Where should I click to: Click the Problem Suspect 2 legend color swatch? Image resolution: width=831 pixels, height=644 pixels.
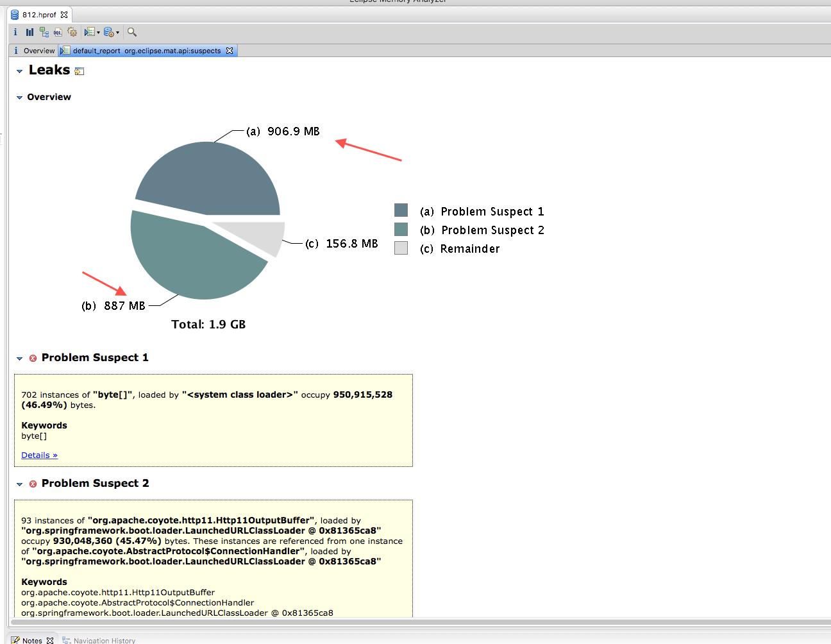401,229
